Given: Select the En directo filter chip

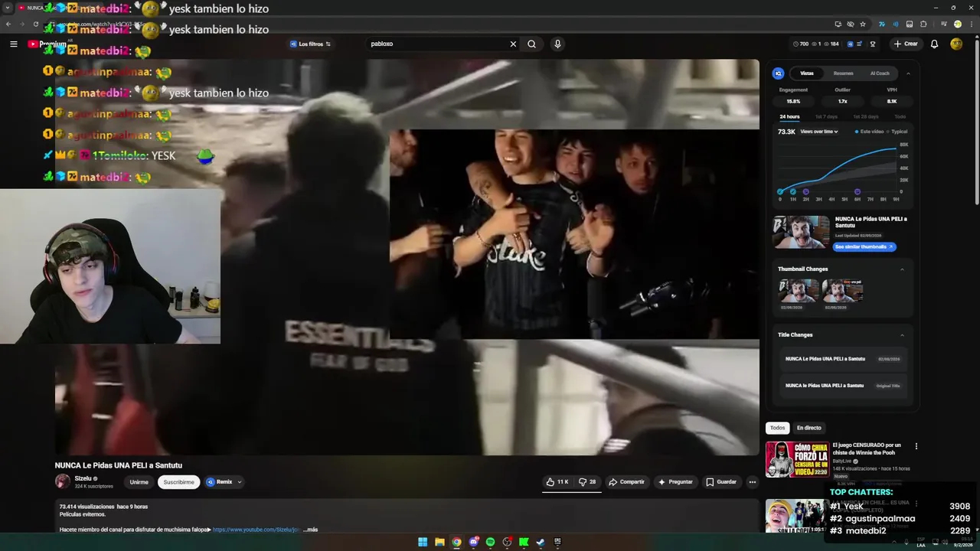Looking at the screenshot, I should (x=808, y=428).
